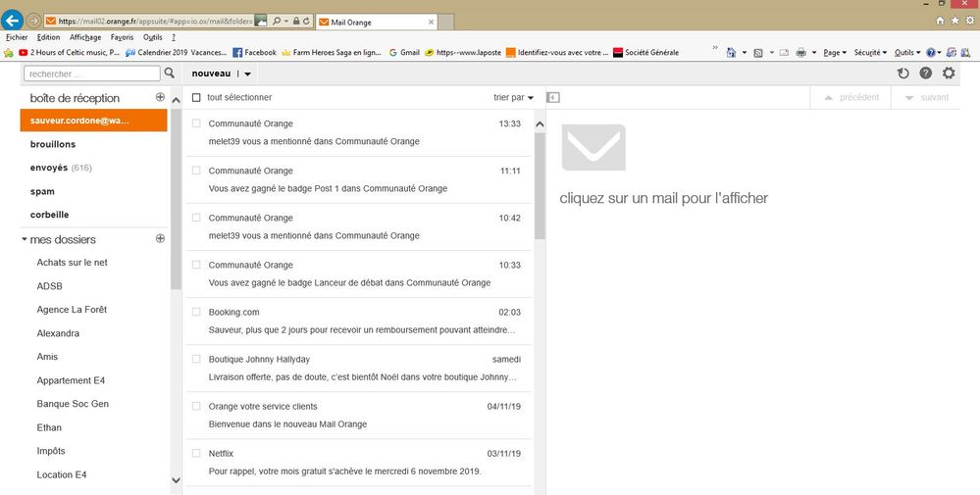Open the trier par sort dropdown

[x=514, y=97]
